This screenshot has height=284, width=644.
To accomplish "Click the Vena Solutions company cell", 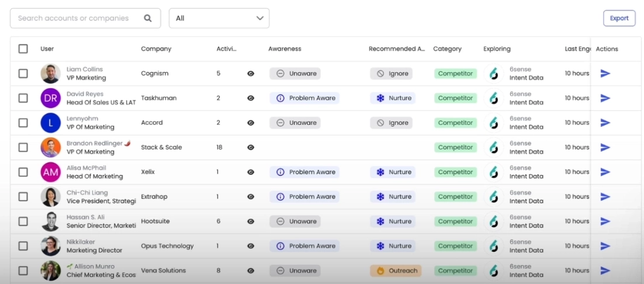I will click(x=164, y=271).
